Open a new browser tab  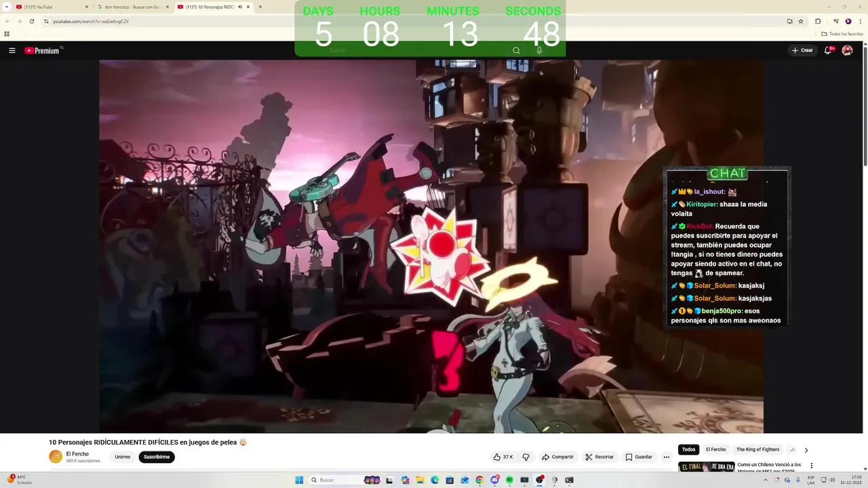pyautogui.click(x=260, y=7)
